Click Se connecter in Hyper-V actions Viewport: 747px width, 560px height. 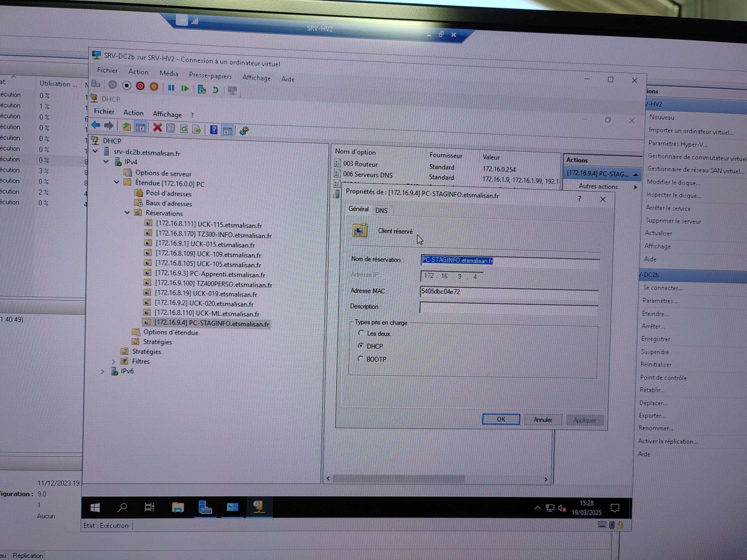(x=662, y=288)
